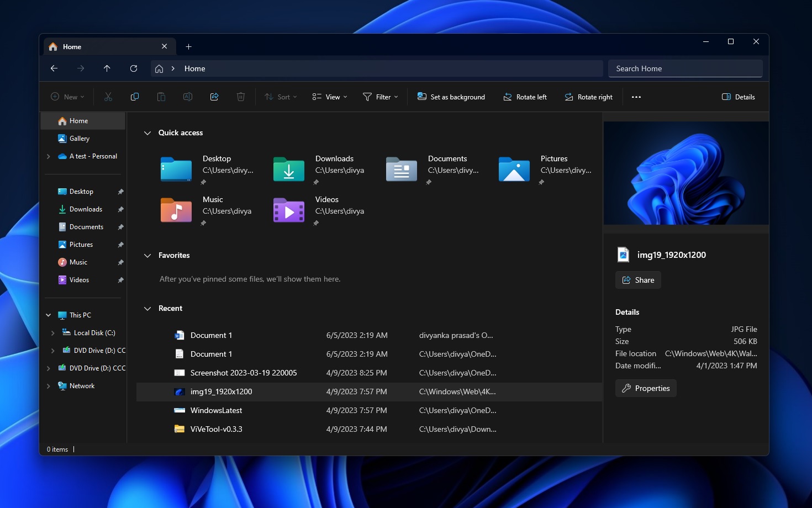Click the Properties button in details pane
Viewport: 812px width, 508px height.
click(x=646, y=388)
